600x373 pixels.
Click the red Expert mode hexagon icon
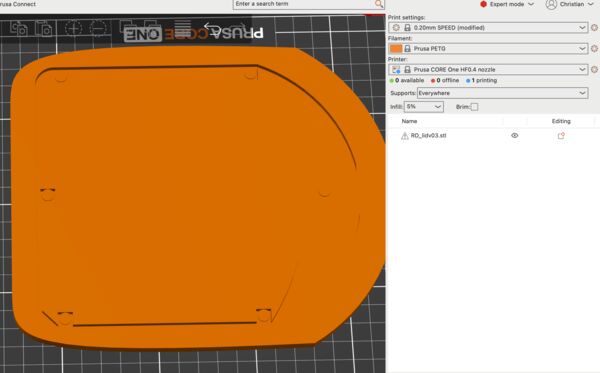(483, 4)
